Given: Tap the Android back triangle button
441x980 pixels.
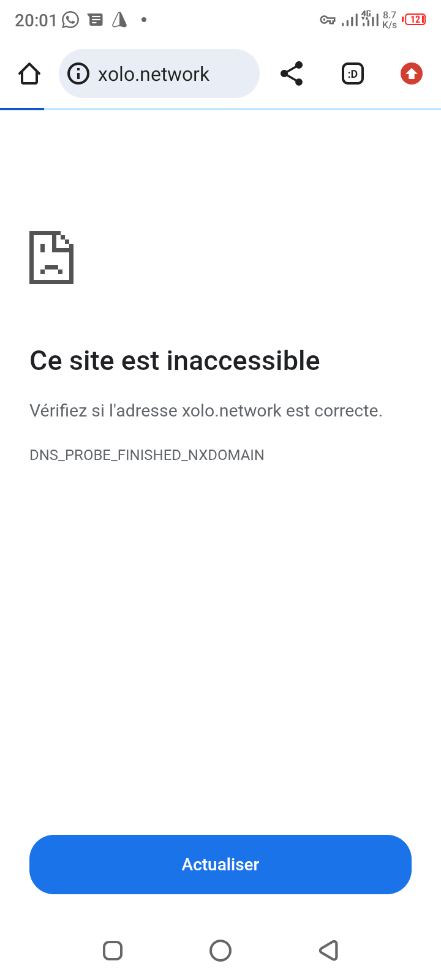Looking at the screenshot, I should pos(329,951).
